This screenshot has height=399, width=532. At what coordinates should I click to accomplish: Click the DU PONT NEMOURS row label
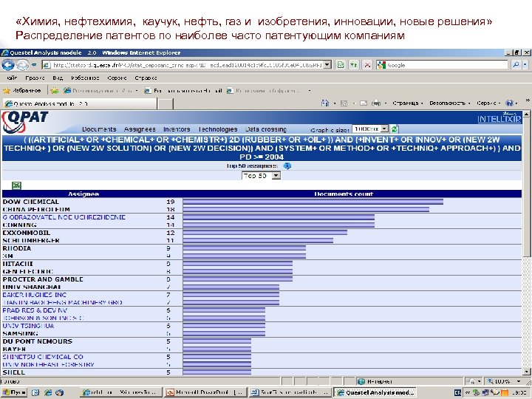pos(38,341)
